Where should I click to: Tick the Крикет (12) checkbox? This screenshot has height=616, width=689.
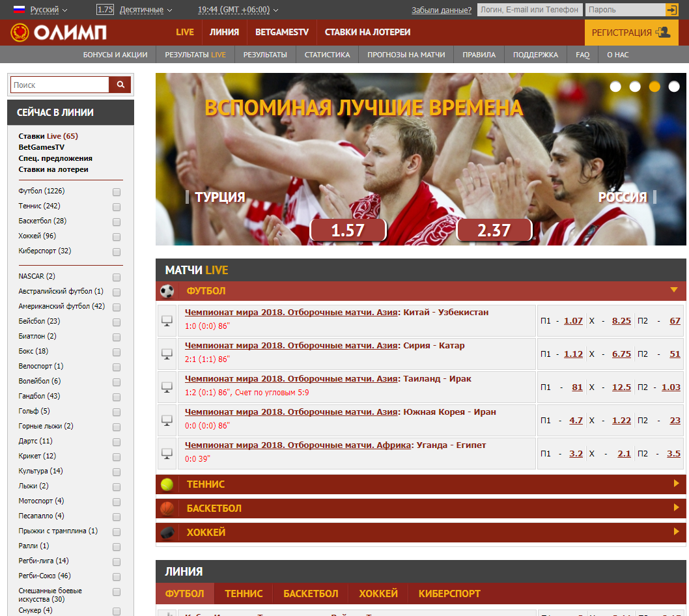[117, 457]
